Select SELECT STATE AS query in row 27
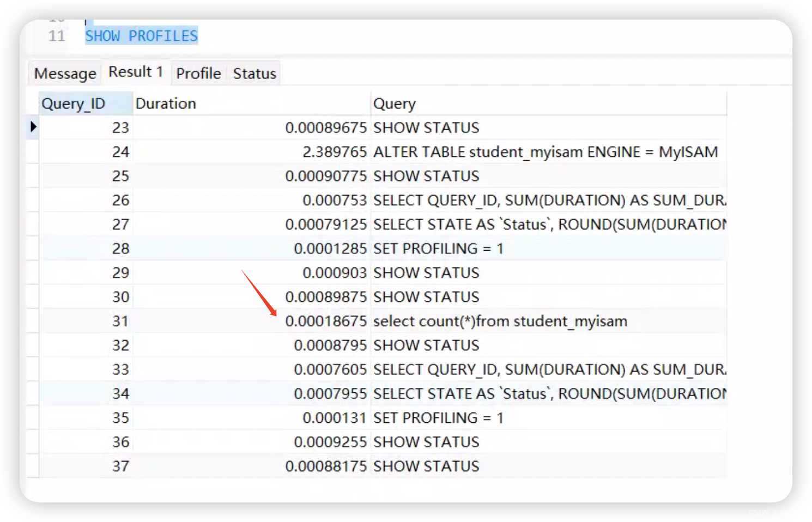812x522 pixels. [550, 224]
